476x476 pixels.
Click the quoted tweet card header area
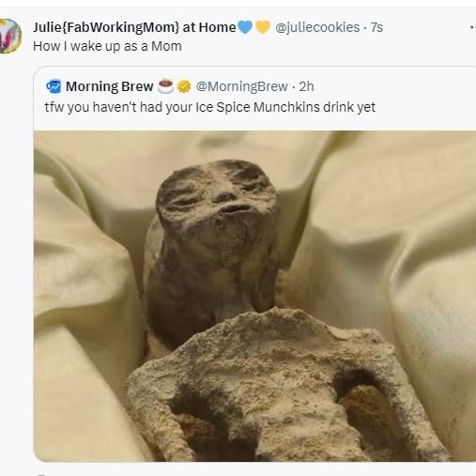(x=254, y=97)
